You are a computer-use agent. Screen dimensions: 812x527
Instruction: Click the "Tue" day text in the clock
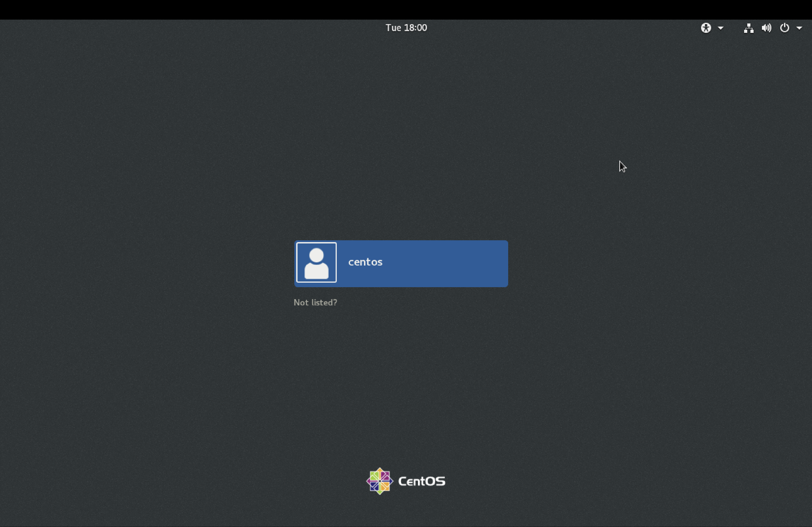point(393,27)
